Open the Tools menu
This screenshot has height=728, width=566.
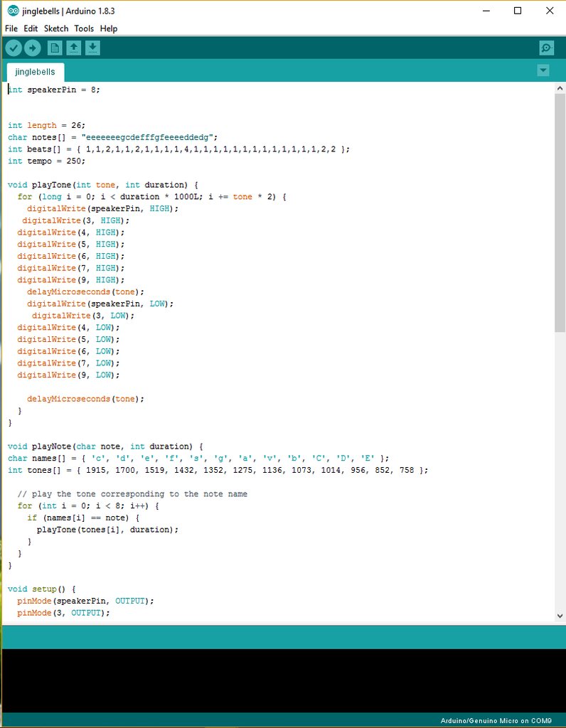[84, 28]
